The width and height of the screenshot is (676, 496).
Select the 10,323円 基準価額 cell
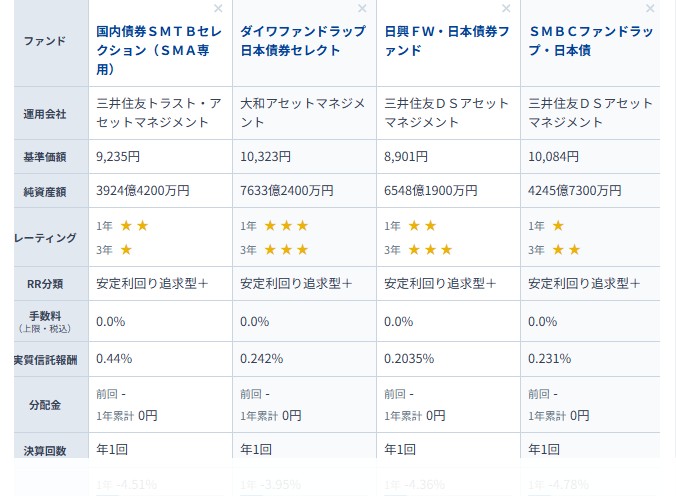(x=266, y=157)
